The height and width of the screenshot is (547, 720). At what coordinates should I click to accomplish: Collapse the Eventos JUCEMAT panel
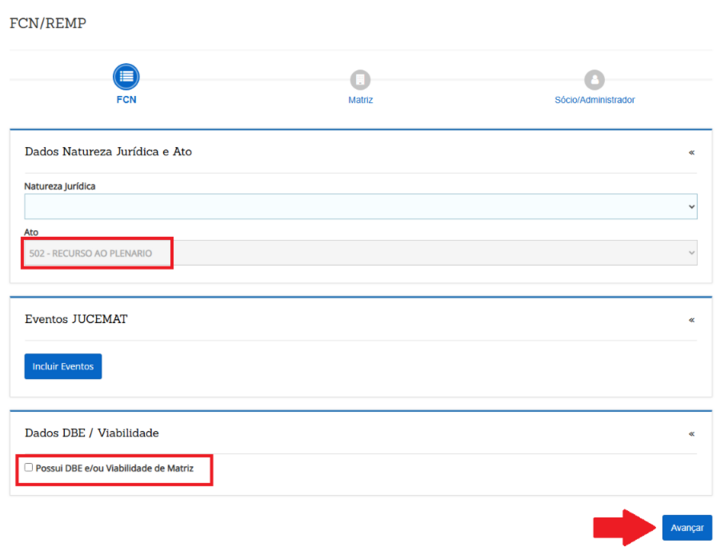pos(691,320)
